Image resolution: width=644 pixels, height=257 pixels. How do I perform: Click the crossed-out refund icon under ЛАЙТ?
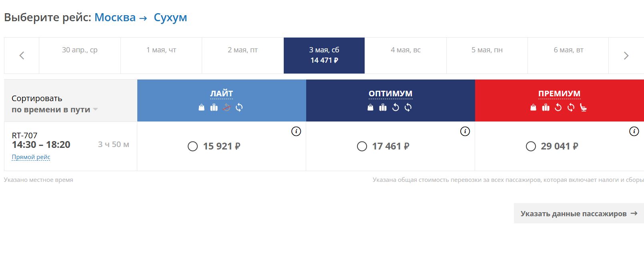coord(227,107)
